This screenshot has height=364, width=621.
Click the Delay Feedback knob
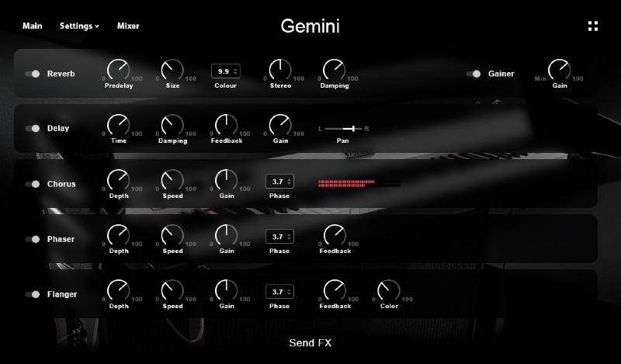[226, 125]
